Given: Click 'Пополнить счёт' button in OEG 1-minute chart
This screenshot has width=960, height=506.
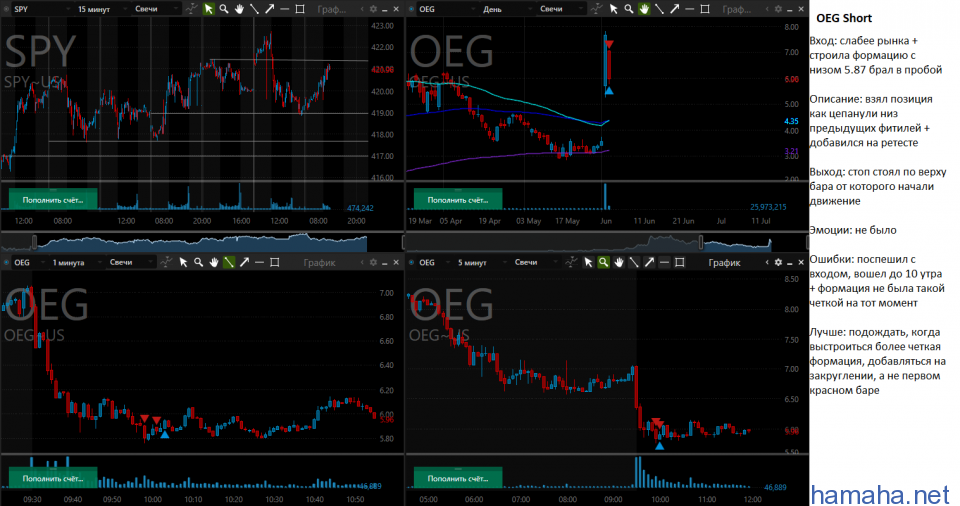Looking at the screenshot, I should (x=53, y=478).
